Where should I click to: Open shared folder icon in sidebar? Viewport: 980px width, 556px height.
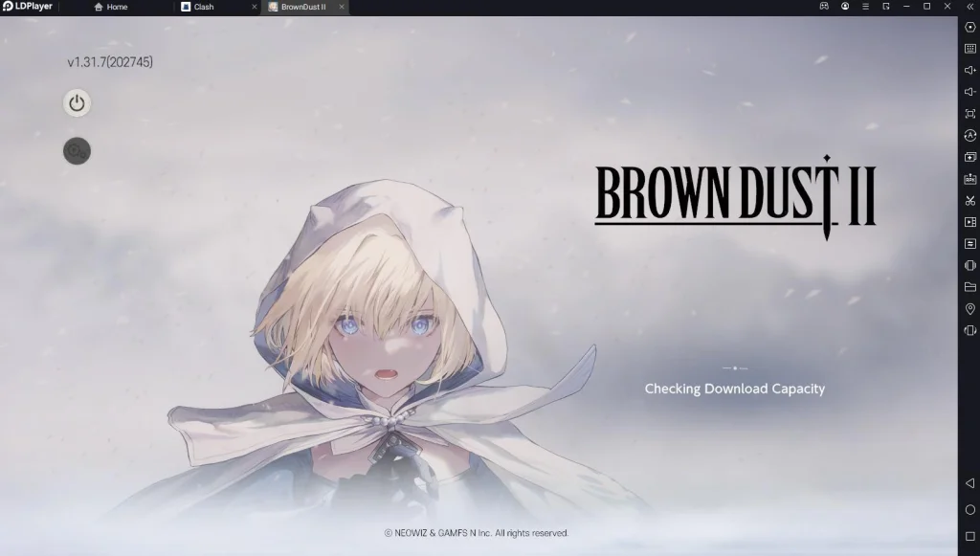point(970,287)
